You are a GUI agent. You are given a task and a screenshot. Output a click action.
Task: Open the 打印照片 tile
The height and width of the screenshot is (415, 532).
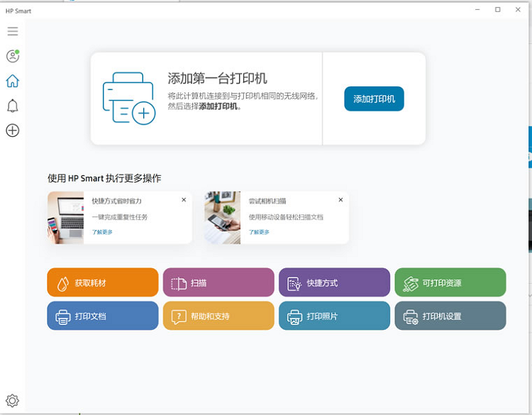(x=335, y=316)
